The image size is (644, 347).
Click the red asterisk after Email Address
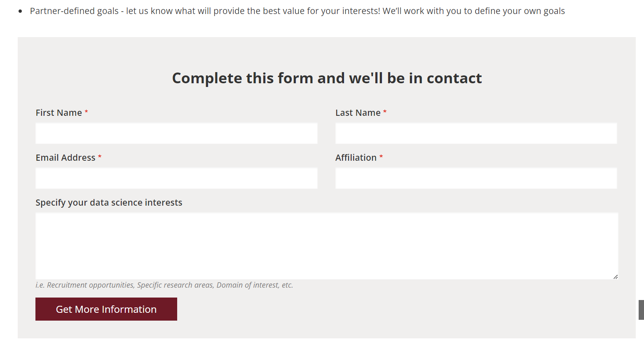click(100, 157)
